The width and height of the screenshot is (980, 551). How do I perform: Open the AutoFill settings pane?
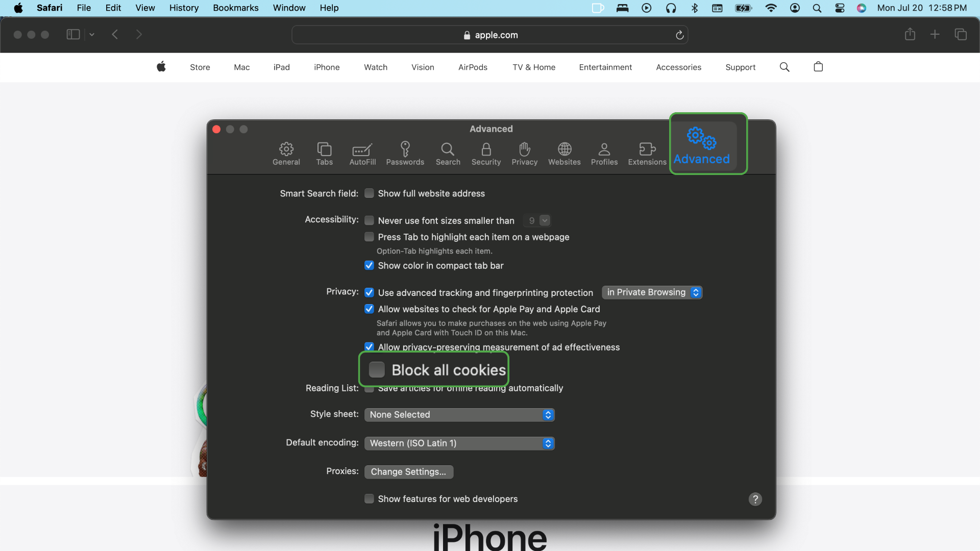click(x=362, y=154)
